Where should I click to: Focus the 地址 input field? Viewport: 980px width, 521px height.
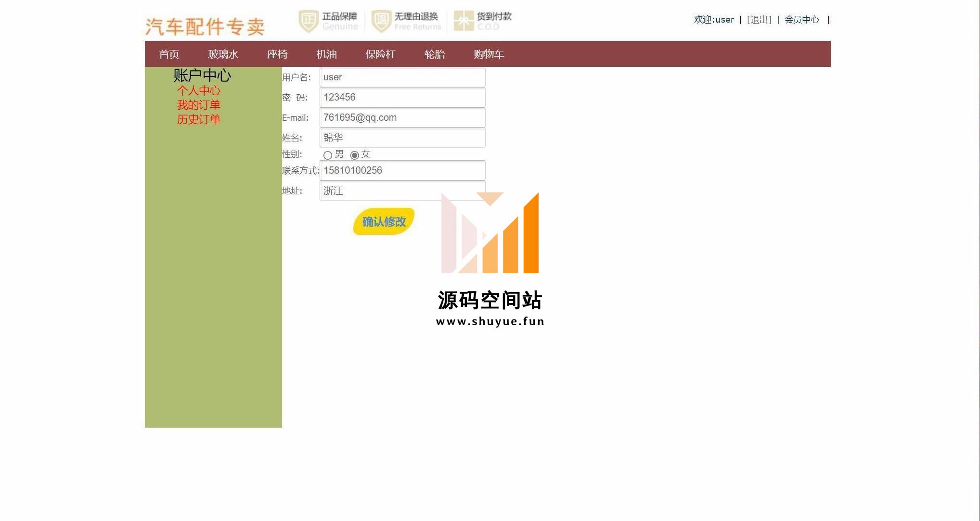[402, 191]
